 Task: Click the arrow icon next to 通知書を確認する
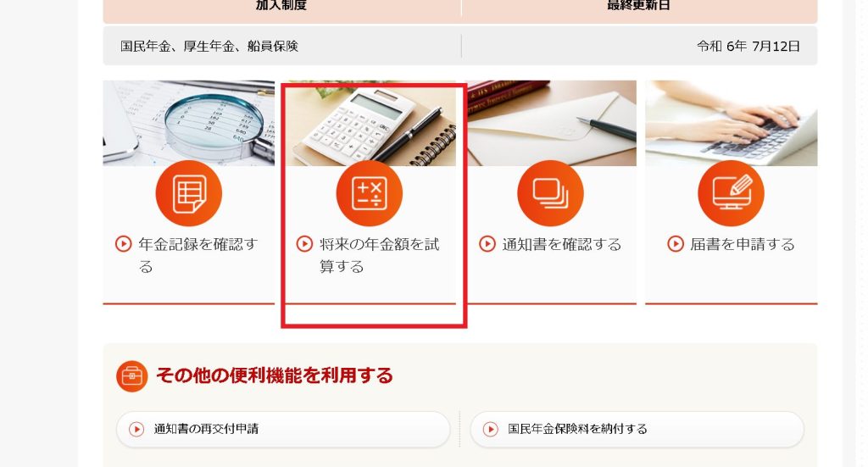[x=487, y=244]
